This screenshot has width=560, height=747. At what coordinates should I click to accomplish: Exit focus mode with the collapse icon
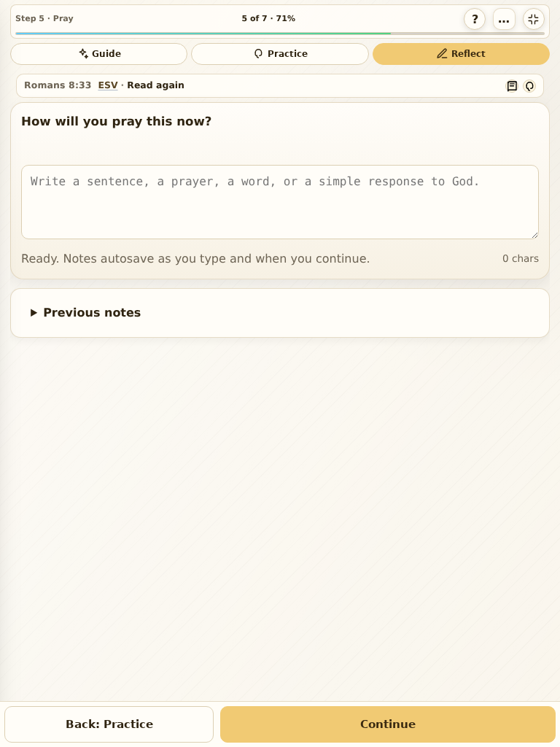point(533,20)
